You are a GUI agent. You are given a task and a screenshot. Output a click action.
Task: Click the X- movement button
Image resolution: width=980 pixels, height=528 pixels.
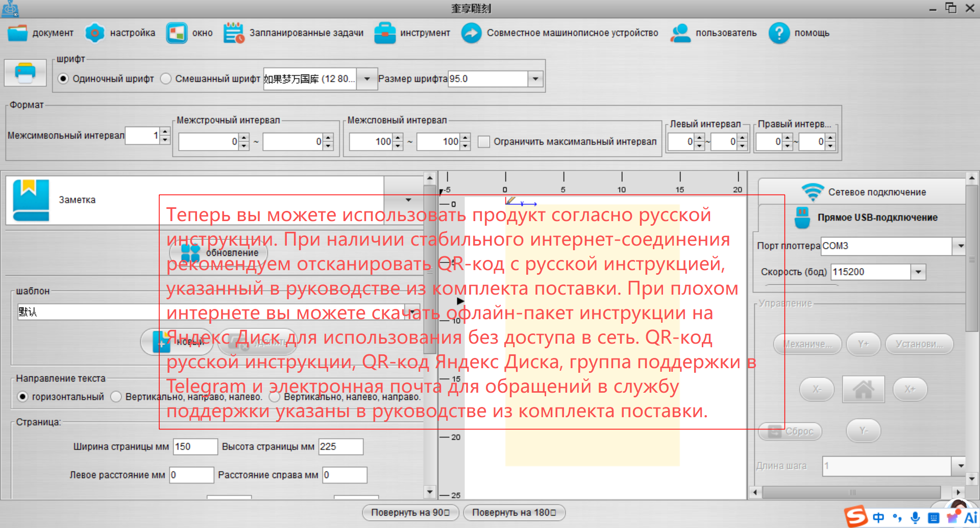tap(817, 389)
